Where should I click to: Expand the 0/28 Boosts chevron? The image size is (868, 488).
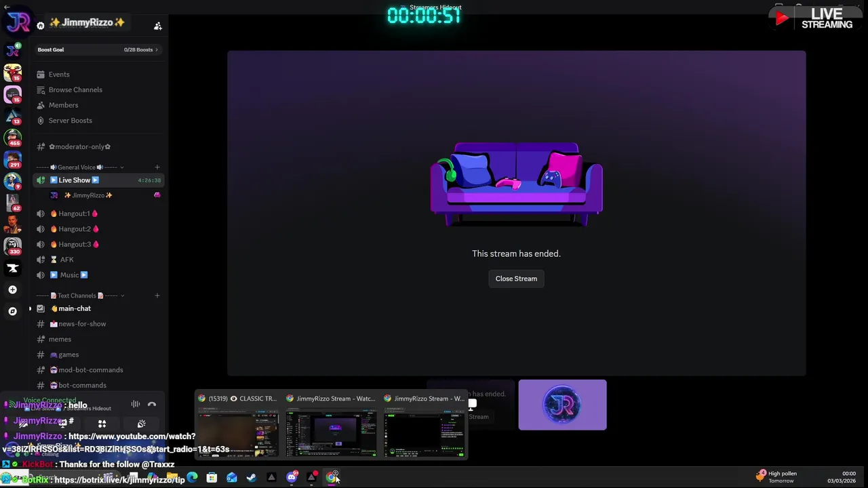(x=156, y=49)
